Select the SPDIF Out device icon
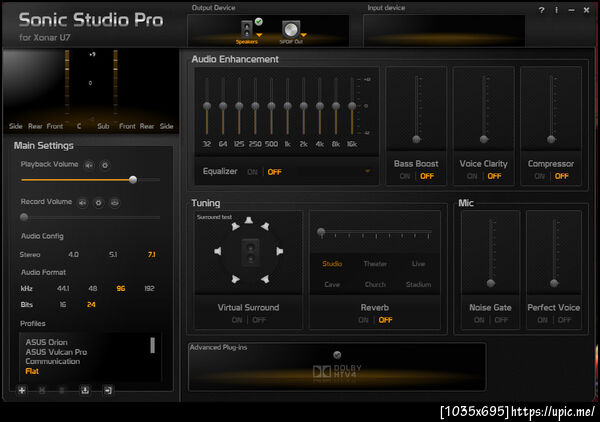The height and width of the screenshot is (422, 600). (x=291, y=29)
